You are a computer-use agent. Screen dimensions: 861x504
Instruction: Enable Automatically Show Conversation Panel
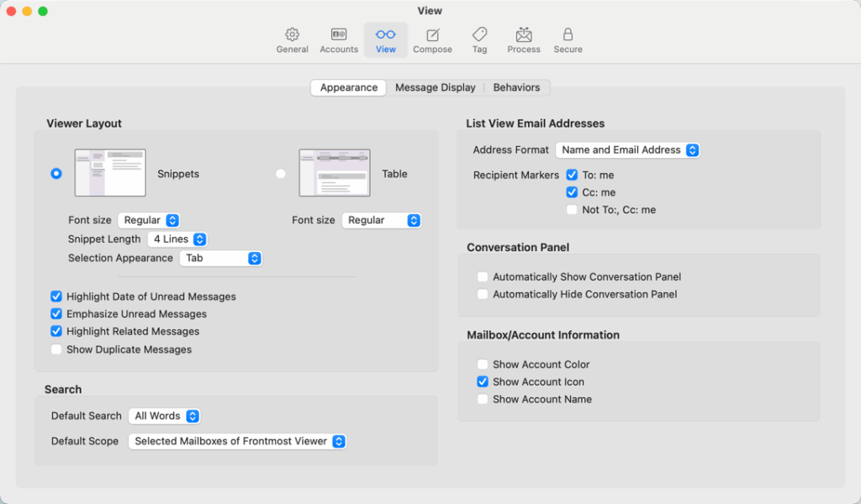click(x=482, y=276)
